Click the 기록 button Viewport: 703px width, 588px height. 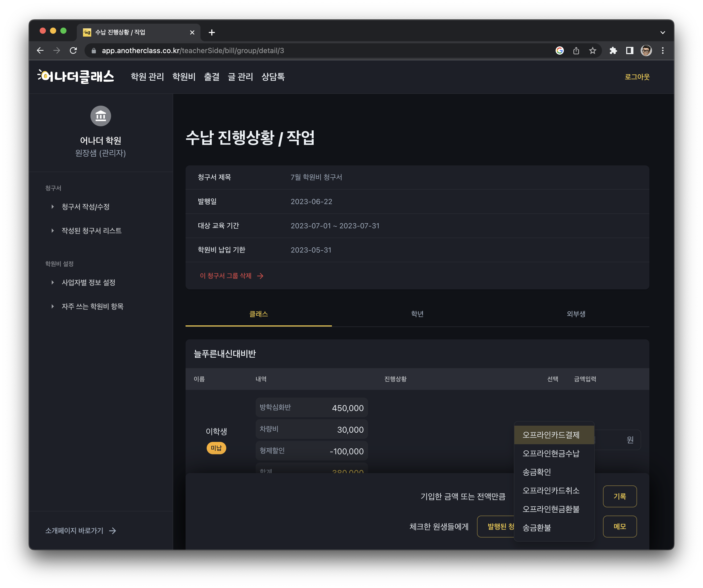pyautogui.click(x=620, y=496)
